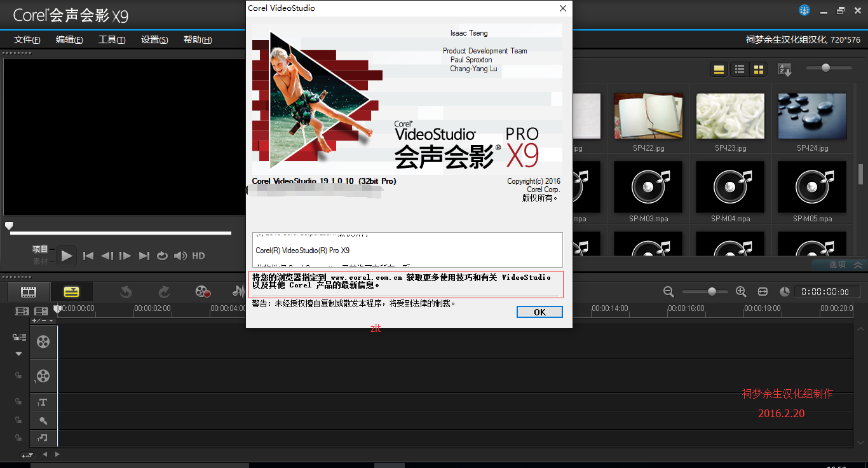
Task: Click OK in the About dialog
Action: 539,312
